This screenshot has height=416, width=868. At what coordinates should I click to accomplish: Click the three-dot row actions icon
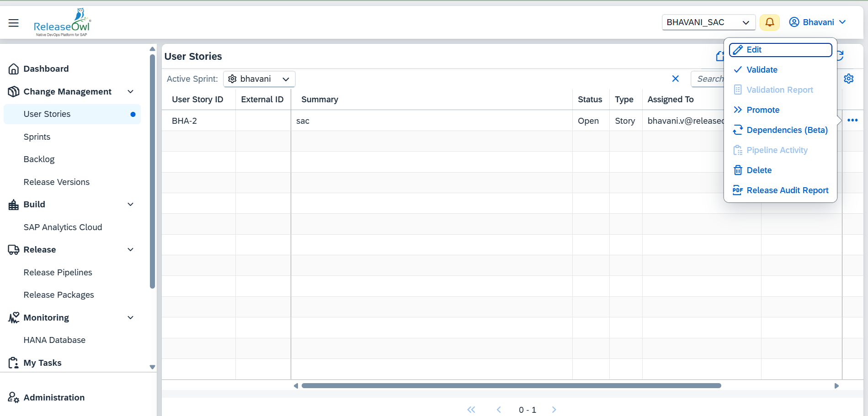coord(852,121)
